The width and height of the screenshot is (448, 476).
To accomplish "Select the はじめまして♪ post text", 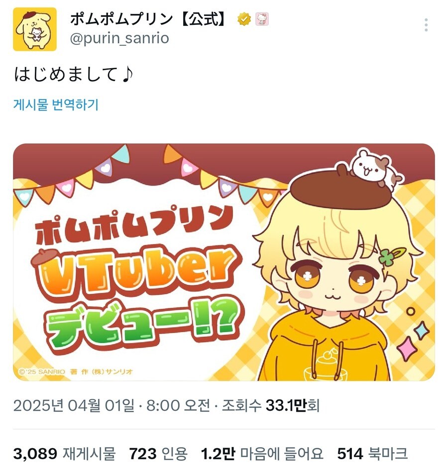I will (x=74, y=74).
